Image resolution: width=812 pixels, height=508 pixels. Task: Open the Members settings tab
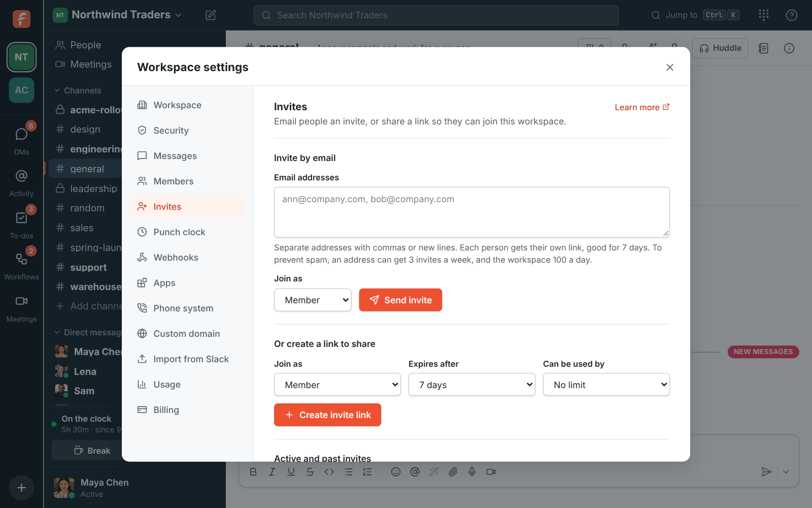click(188, 181)
